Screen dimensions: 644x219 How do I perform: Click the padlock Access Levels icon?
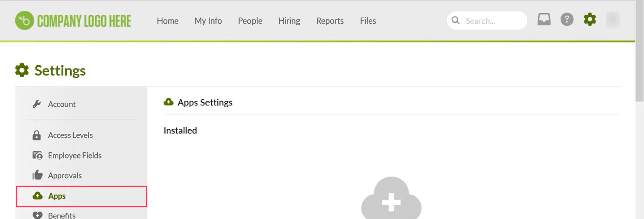point(37,135)
